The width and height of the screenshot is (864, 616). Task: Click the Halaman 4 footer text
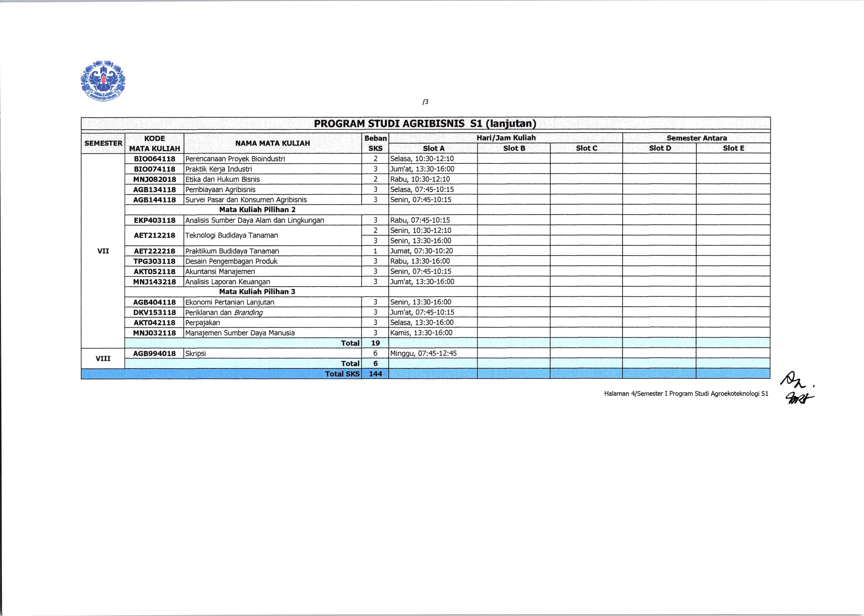[x=686, y=394]
